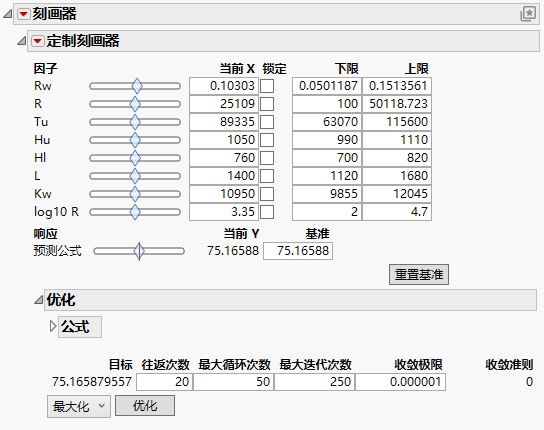Click Hl upper limit field 820

pos(397,158)
